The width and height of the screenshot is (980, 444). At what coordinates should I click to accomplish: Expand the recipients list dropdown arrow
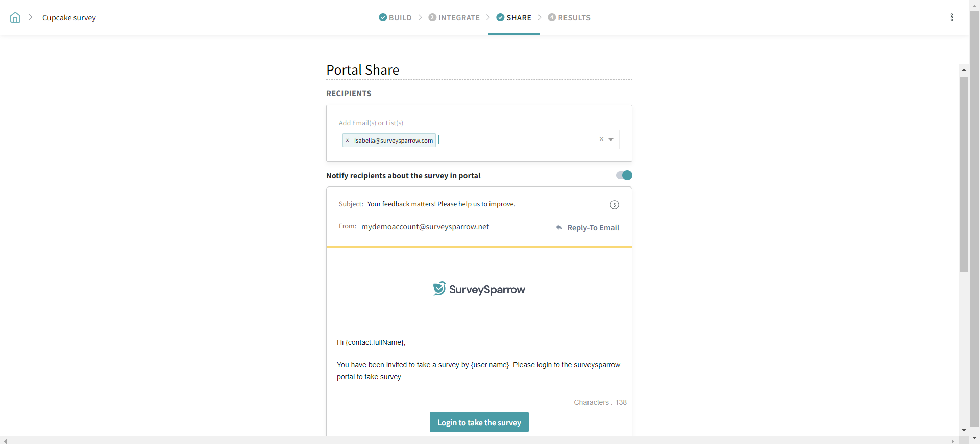[611, 139]
